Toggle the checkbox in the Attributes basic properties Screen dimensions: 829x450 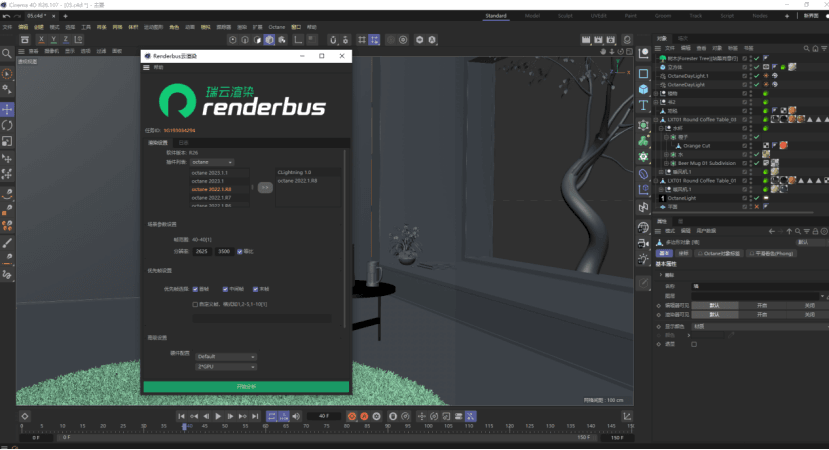coord(694,344)
